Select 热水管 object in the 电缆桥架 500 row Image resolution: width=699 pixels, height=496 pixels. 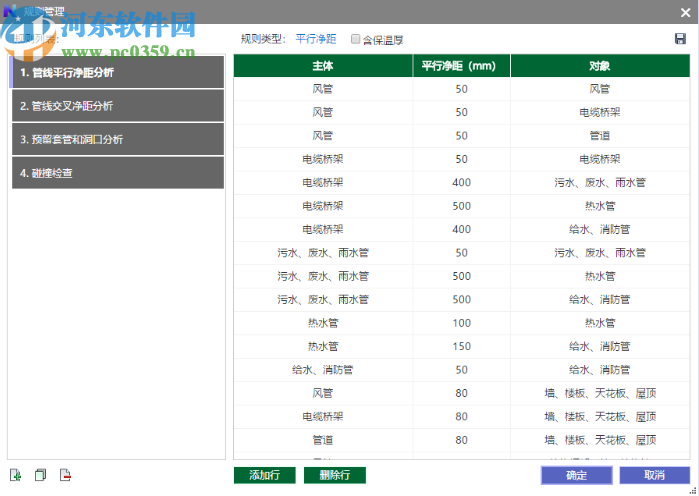(x=600, y=206)
